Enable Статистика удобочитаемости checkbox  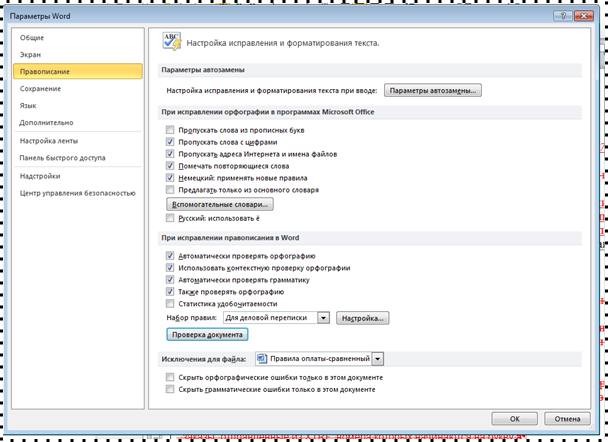click(x=170, y=303)
